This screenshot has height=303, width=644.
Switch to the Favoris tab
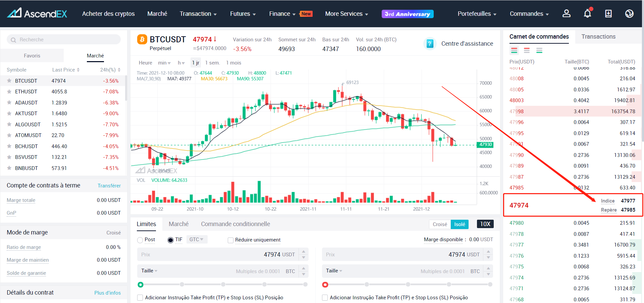(32, 56)
